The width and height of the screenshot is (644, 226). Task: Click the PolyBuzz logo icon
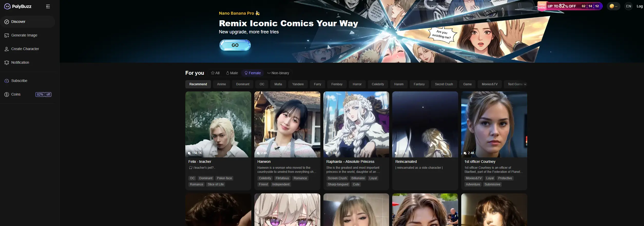tap(7, 6)
